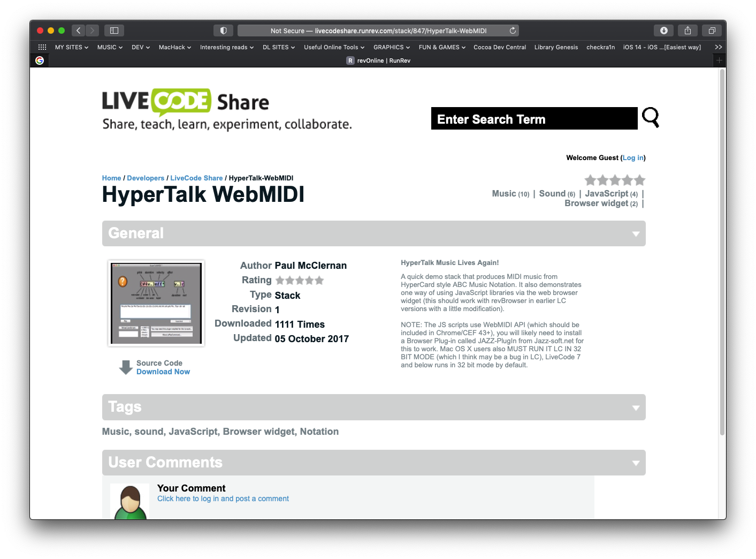Select the revOnline | RunRev tab

378,61
